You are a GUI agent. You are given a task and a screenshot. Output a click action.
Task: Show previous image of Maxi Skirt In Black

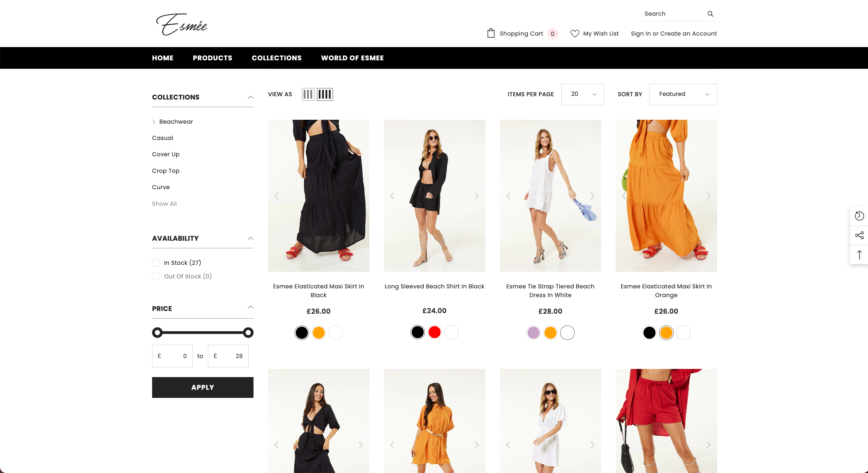point(276,196)
